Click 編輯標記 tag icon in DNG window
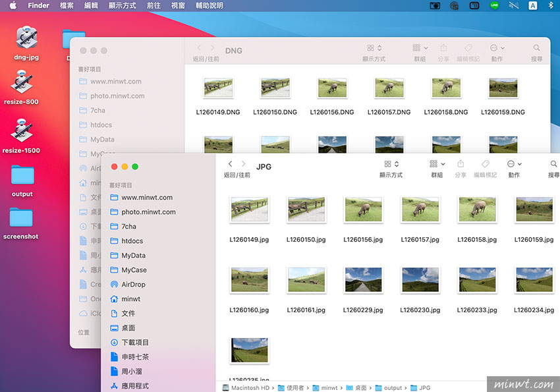 coord(468,48)
